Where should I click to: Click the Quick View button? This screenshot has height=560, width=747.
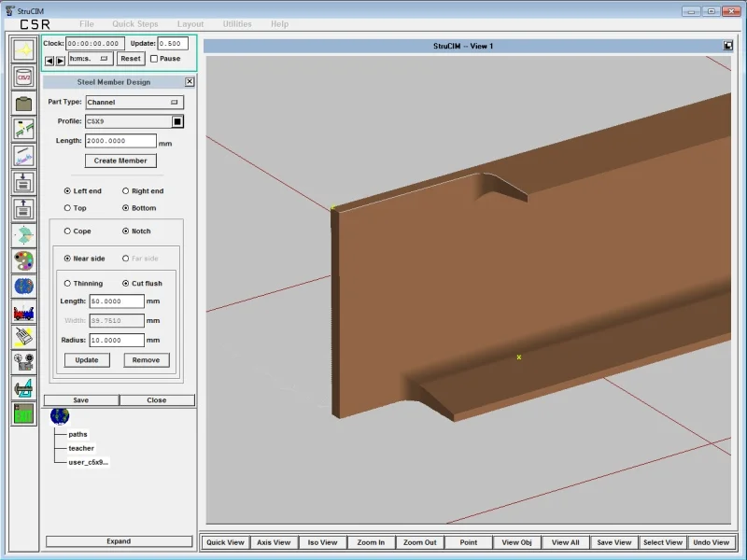pos(225,542)
